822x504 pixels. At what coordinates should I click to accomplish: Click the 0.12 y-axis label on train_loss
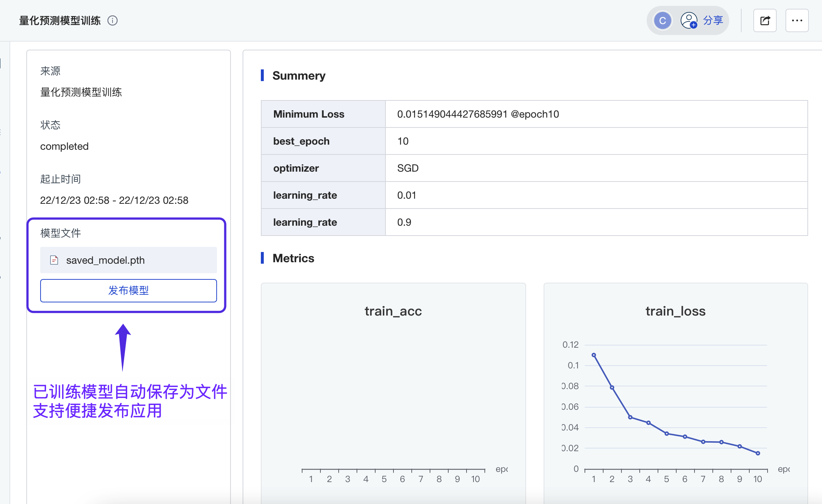pyautogui.click(x=570, y=345)
